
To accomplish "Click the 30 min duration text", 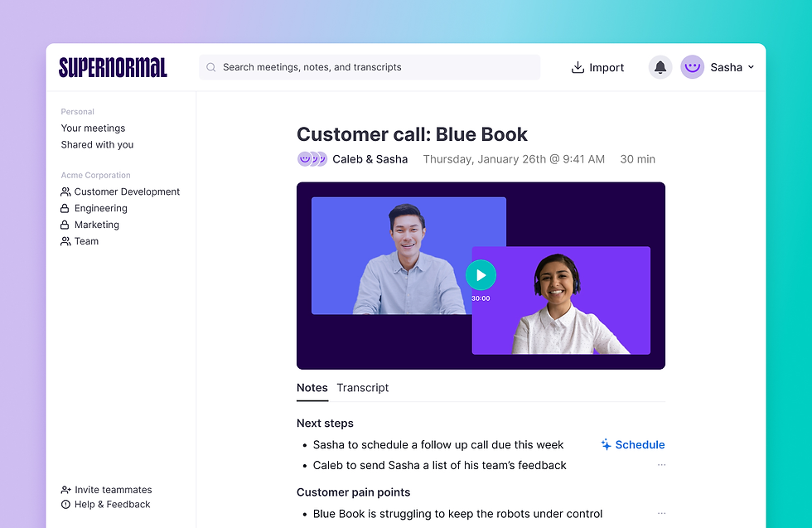I will pos(637,159).
